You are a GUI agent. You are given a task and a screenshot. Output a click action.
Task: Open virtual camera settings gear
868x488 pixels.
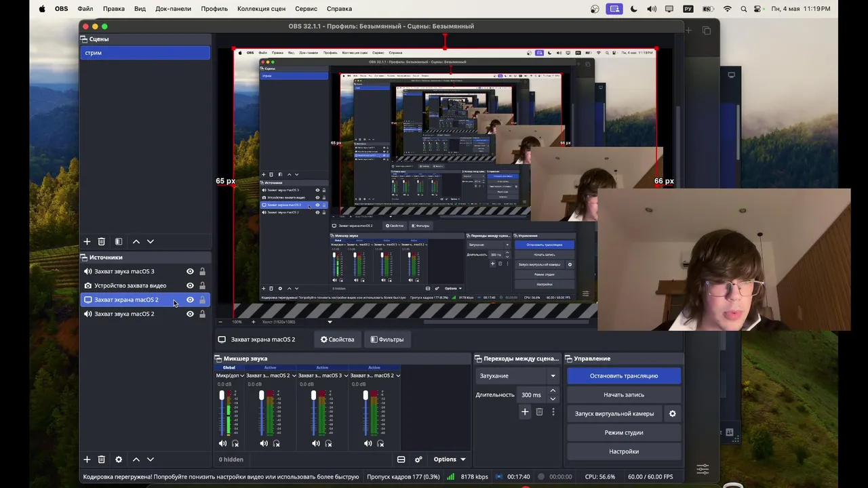673,413
